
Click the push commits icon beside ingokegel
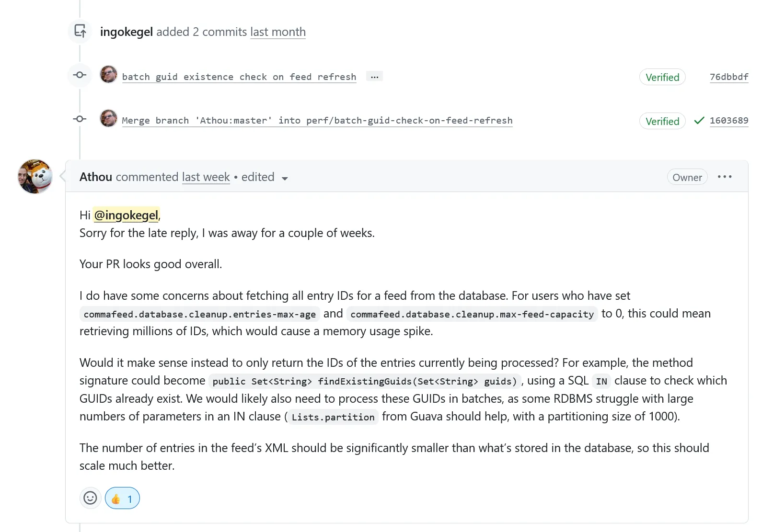click(80, 32)
